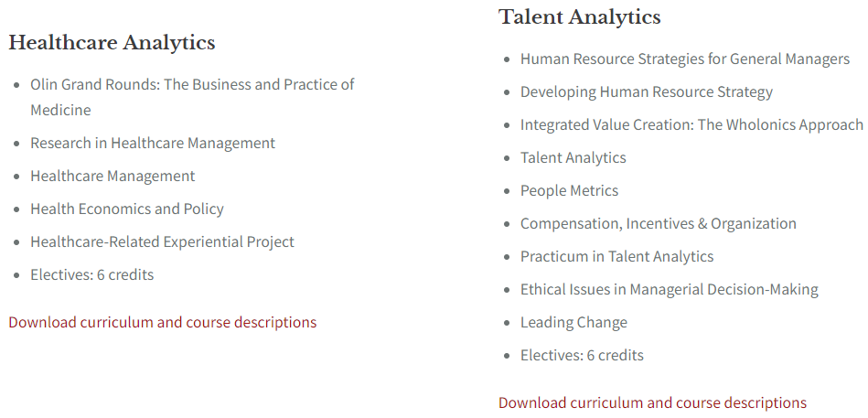Click Electives 6 credits under Talent Analytics
Image resolution: width=868 pixels, height=418 pixels.
[582, 355]
